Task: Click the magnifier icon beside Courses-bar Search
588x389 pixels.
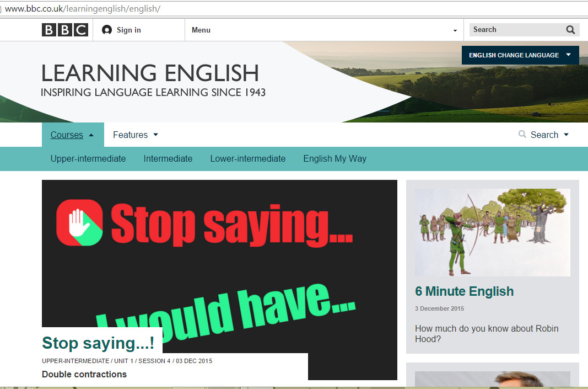Action: pyautogui.click(x=522, y=134)
